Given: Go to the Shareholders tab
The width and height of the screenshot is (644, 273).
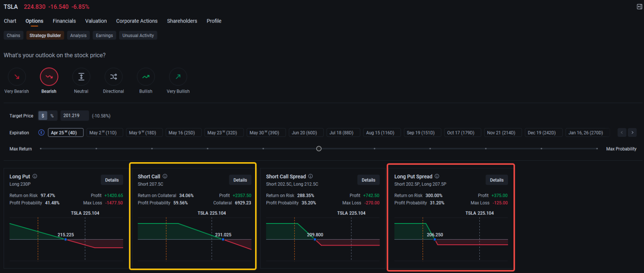Looking at the screenshot, I should coord(182,21).
